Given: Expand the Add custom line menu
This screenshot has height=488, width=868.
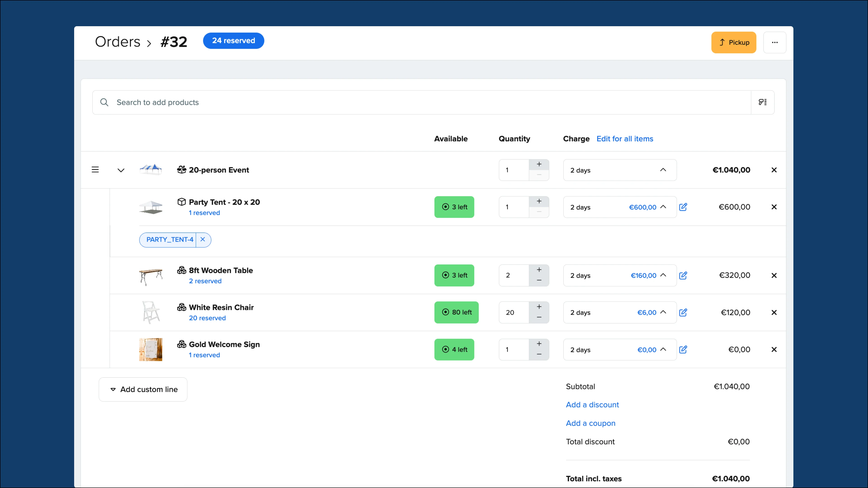Looking at the screenshot, I should (x=143, y=389).
